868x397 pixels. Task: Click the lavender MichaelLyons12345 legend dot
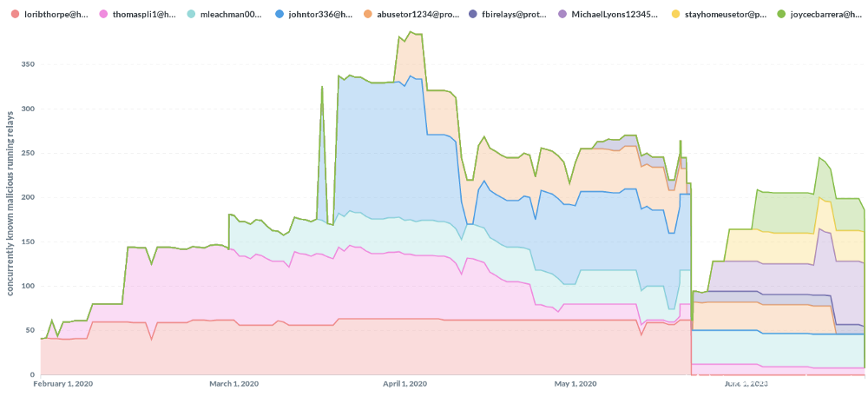[562, 15]
